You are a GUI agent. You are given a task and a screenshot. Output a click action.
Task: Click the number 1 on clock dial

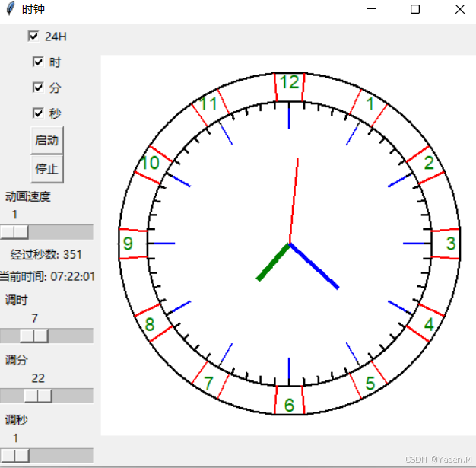click(370, 104)
